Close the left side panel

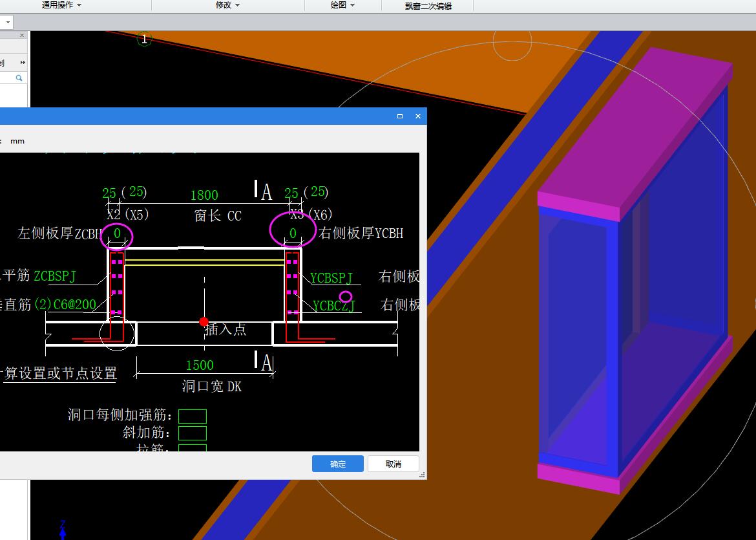pos(22,36)
